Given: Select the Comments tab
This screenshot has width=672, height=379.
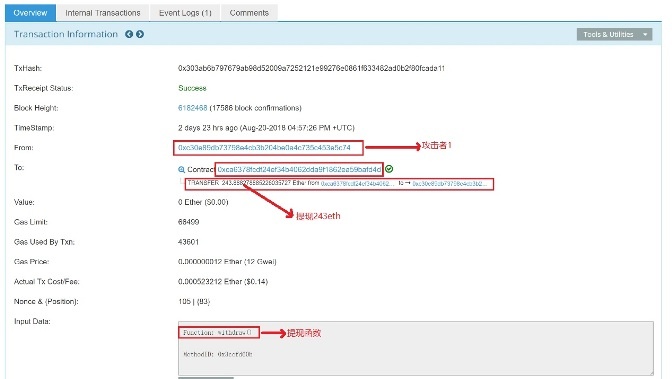Looking at the screenshot, I should click(249, 13).
